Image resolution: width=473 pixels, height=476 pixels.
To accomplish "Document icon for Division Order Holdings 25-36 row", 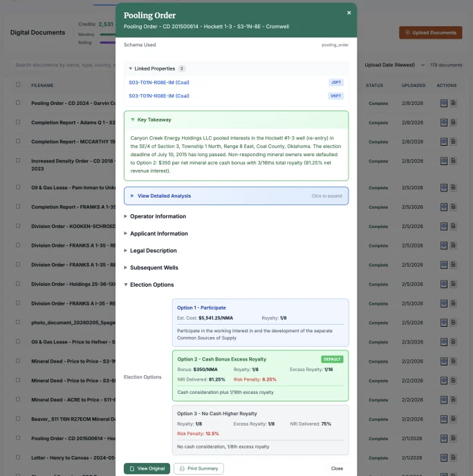I will click(453, 284).
